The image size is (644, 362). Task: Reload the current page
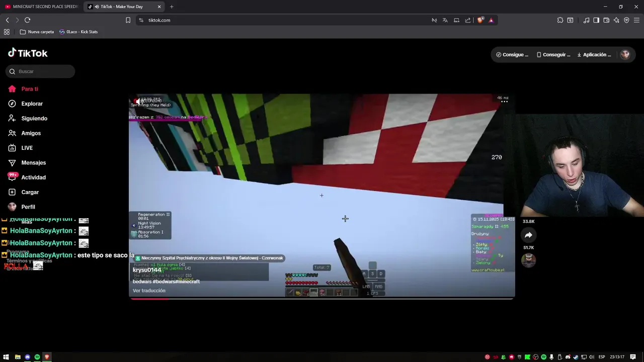(27, 20)
